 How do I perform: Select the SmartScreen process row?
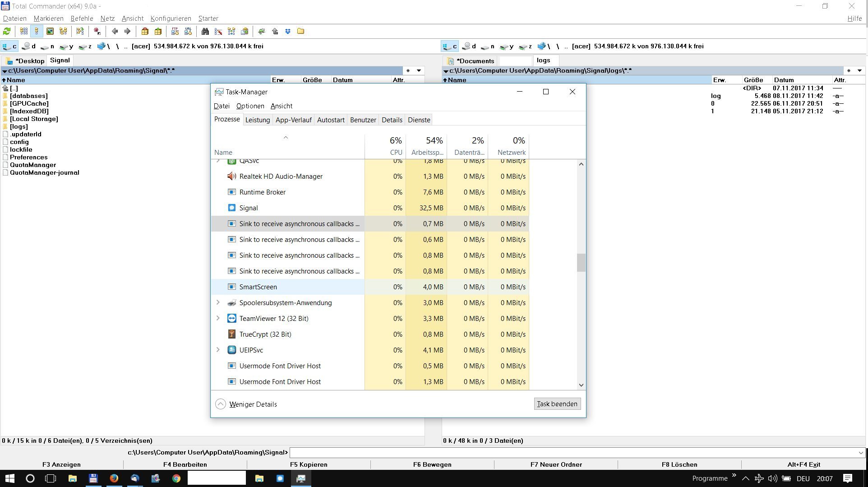(370, 287)
